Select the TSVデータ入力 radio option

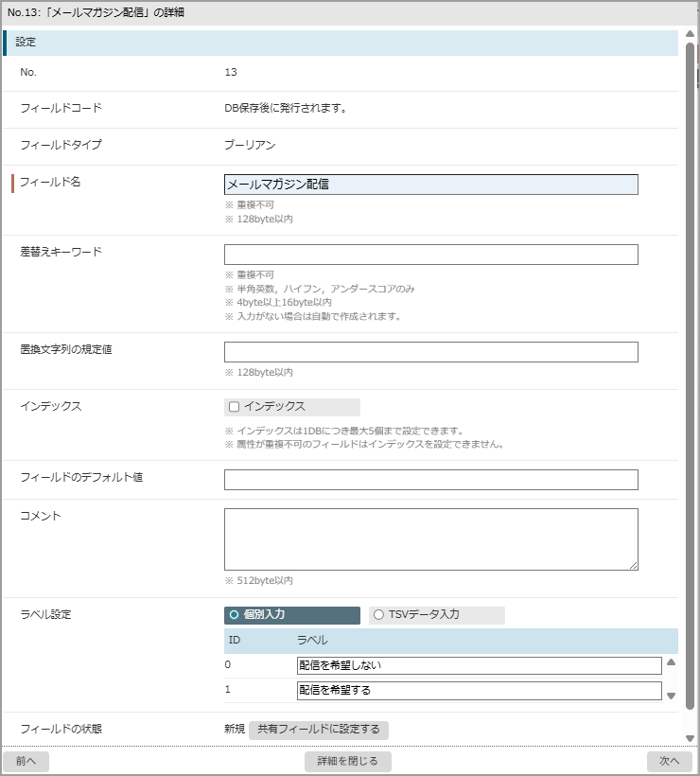pyautogui.click(x=379, y=615)
